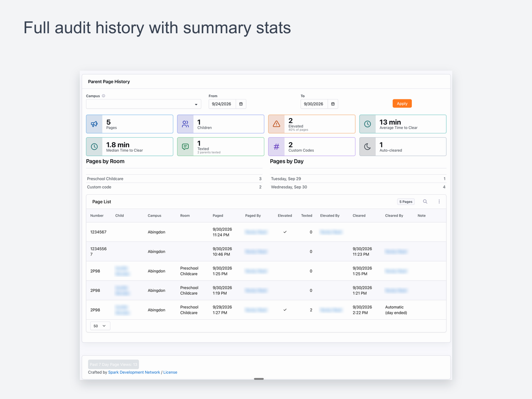The width and height of the screenshot is (532, 399).
Task: Click the Apply button
Action: tap(402, 103)
